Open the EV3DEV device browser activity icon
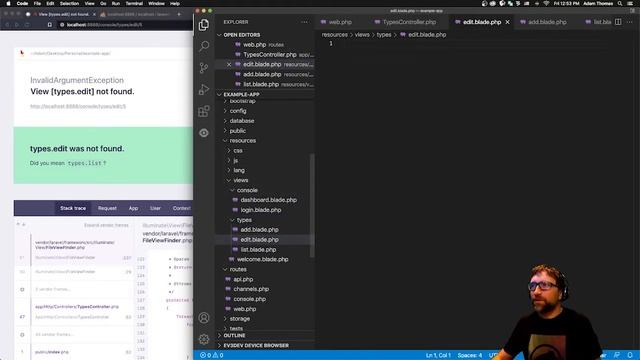This screenshot has height=360, width=640. [x=204, y=133]
